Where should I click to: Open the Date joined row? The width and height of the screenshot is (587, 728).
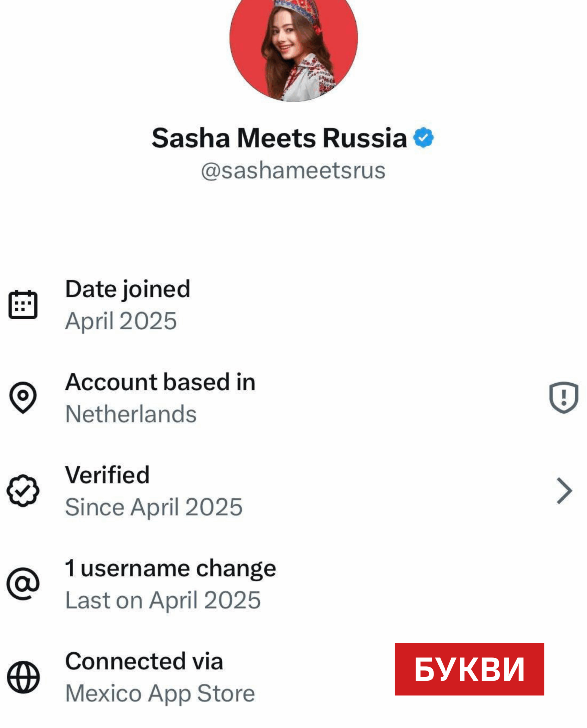128,289
